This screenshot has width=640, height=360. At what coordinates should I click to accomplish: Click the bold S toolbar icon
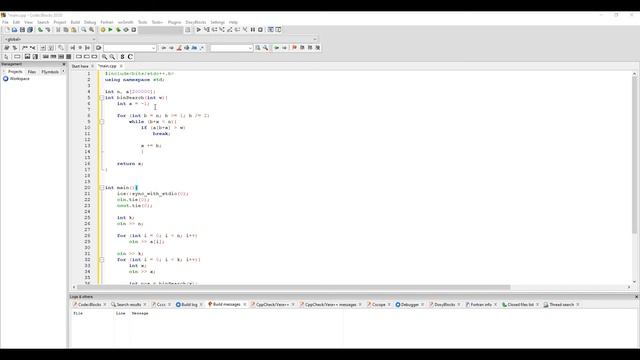coord(122,57)
